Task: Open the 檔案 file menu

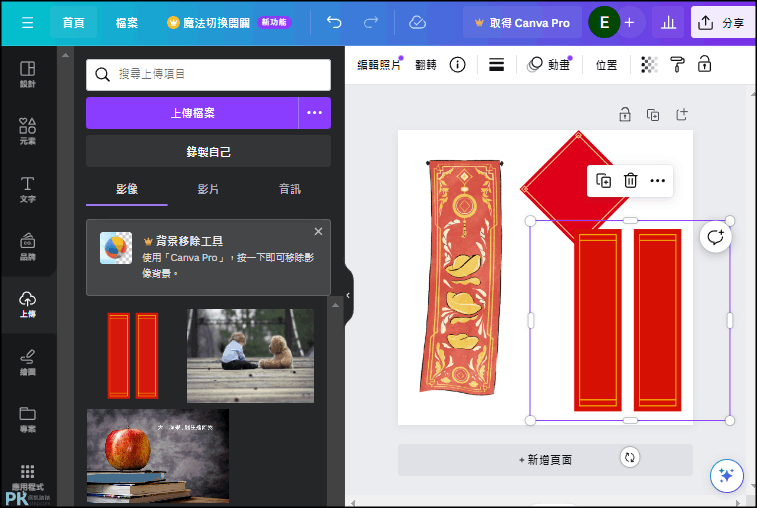Action: click(127, 23)
